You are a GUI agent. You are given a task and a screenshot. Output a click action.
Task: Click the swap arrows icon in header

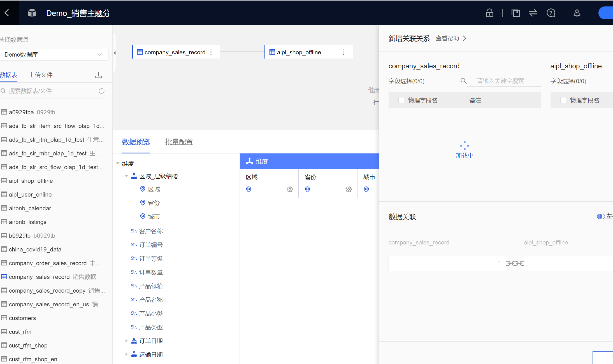(x=533, y=13)
